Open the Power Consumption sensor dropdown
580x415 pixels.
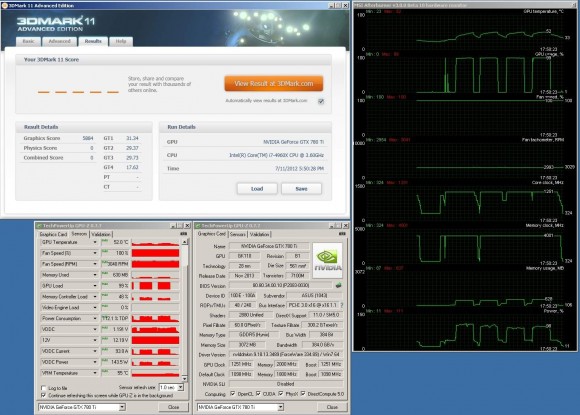(x=95, y=318)
